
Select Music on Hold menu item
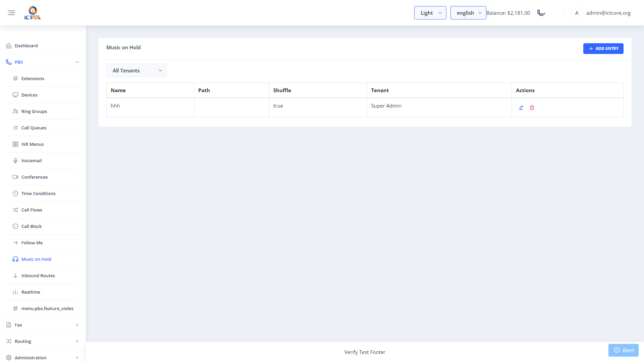pos(43,259)
